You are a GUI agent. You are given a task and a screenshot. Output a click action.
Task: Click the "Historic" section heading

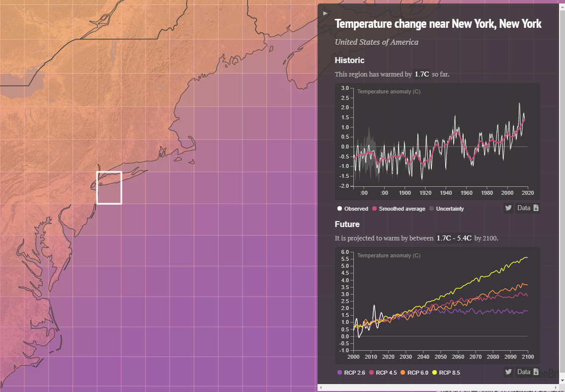(x=349, y=60)
